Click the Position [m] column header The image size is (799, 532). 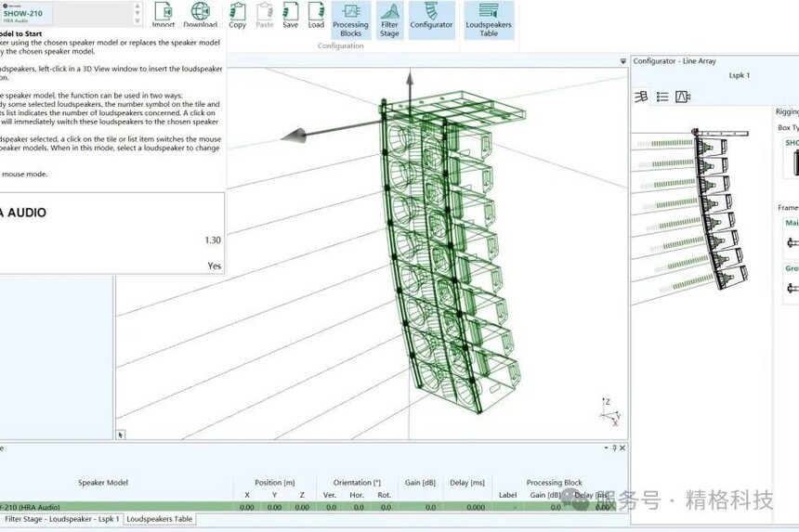point(275,482)
